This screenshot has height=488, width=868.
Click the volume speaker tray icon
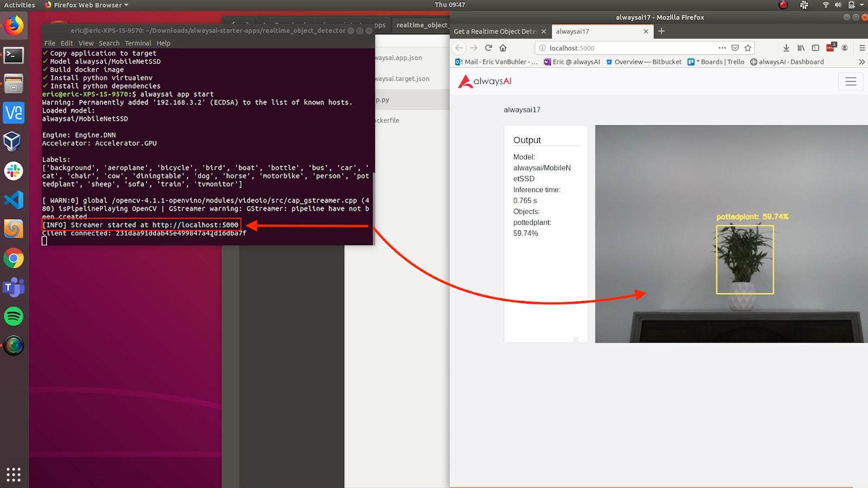pos(838,5)
